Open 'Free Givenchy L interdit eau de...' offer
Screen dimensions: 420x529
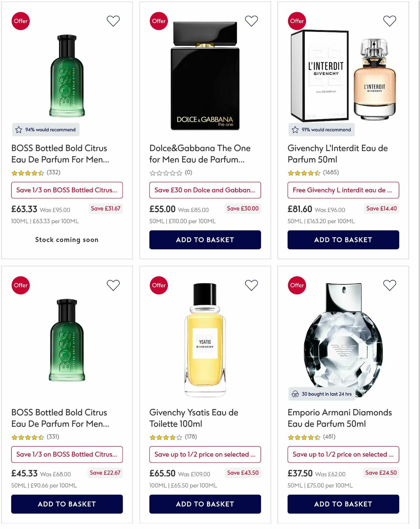coord(343,190)
